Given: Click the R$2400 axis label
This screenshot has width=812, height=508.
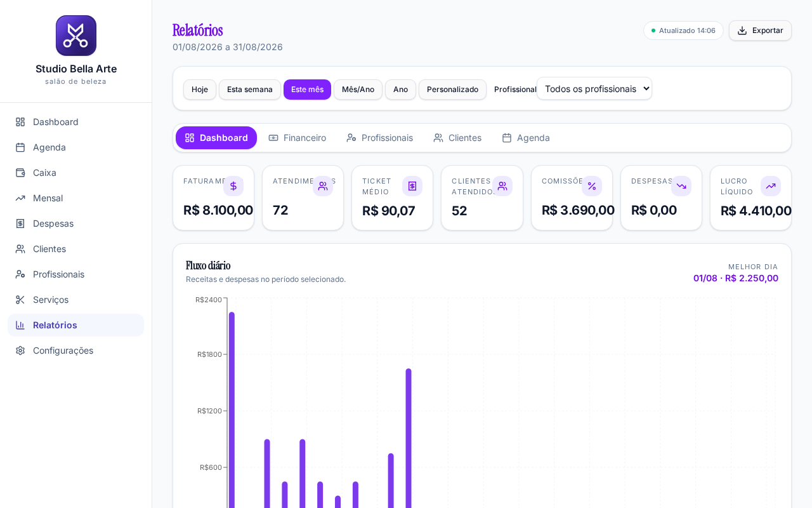Looking at the screenshot, I should (209, 300).
